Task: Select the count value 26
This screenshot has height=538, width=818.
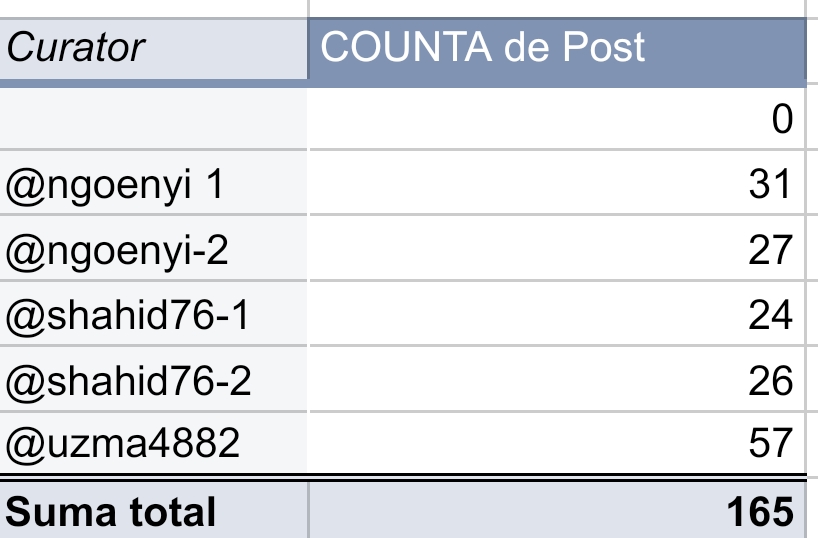Action: tap(557, 379)
